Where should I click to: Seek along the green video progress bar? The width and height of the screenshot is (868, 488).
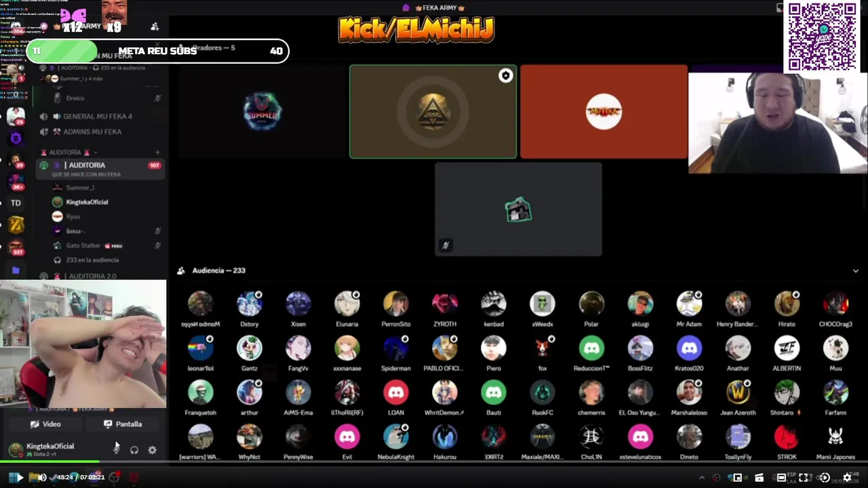434,462
